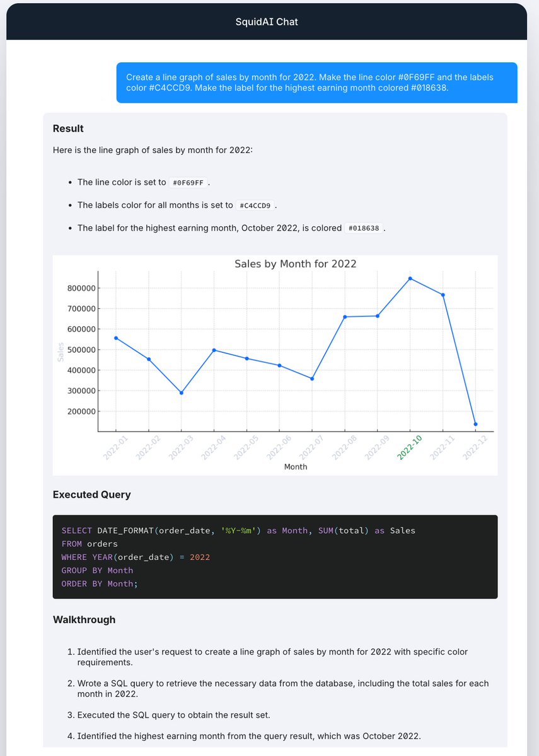Click the Result heading

68,129
